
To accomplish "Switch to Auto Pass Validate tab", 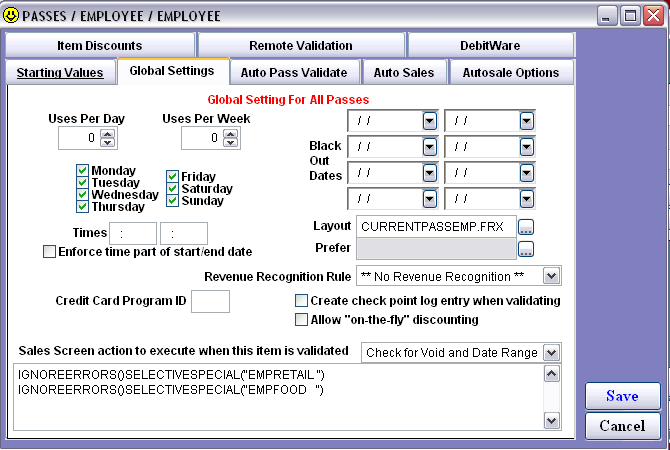I will coord(294,73).
